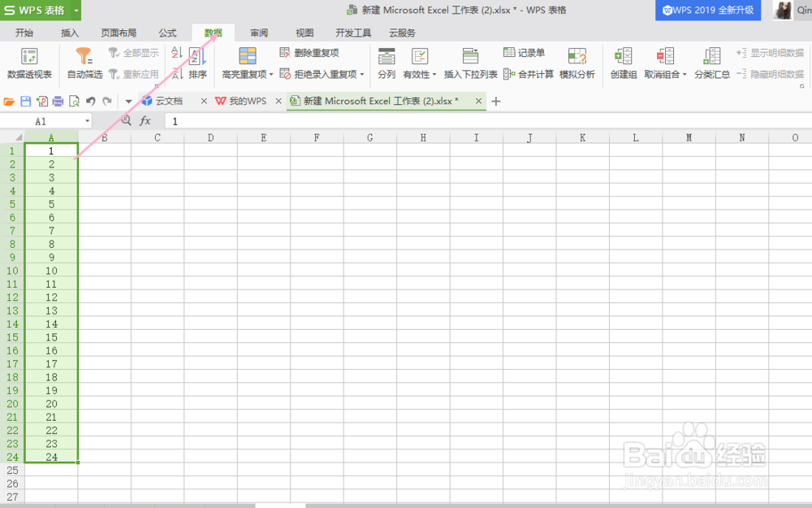Image resolution: width=812 pixels, height=508 pixels.
Task: Open the 开始 ribbon tab
Action: tap(24, 33)
